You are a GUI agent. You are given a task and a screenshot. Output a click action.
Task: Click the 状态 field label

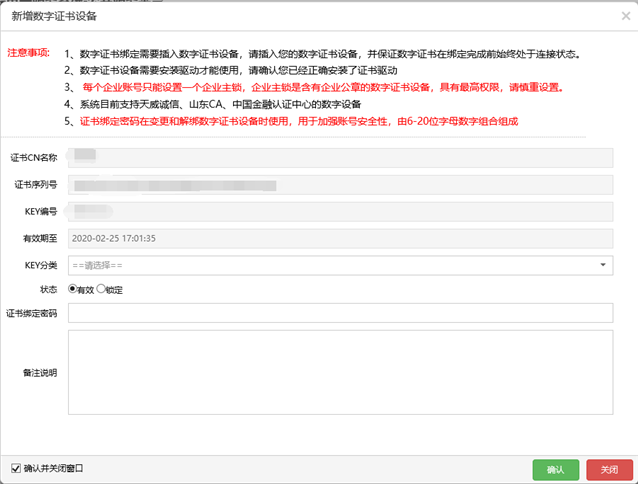[x=46, y=289]
